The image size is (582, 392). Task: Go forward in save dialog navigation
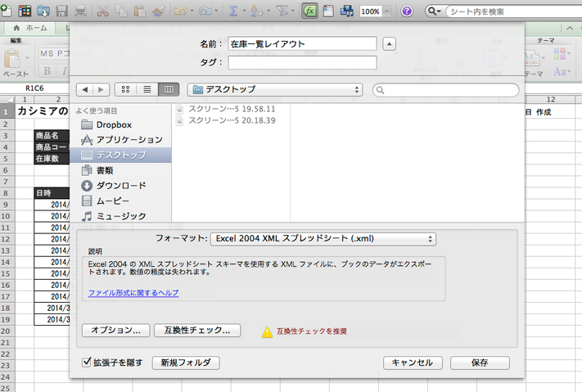[x=101, y=89]
